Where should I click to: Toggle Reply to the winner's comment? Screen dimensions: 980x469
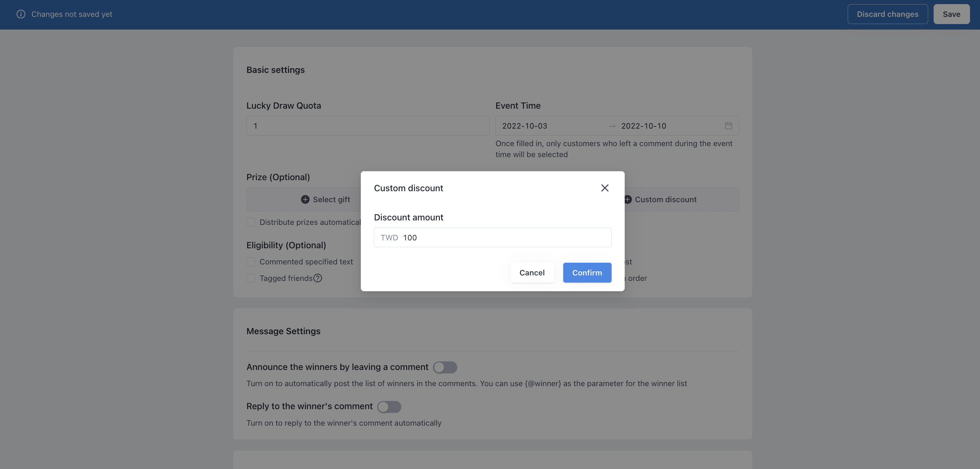click(389, 406)
